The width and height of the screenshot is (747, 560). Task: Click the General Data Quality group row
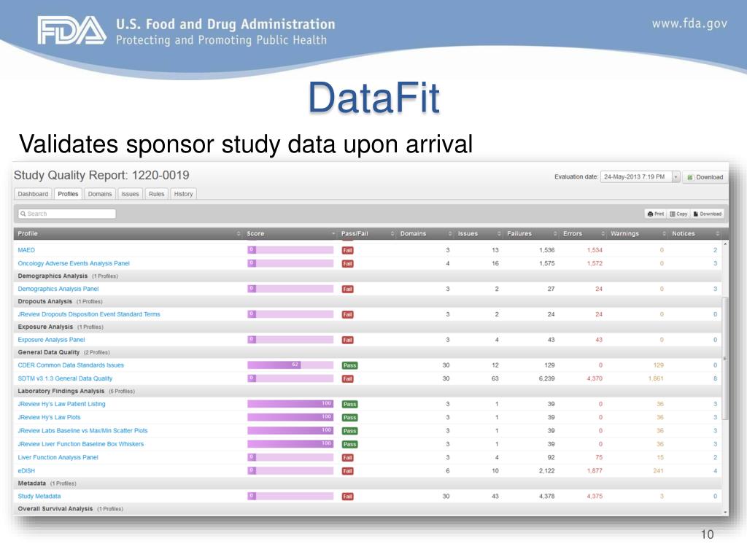[x=368, y=352]
